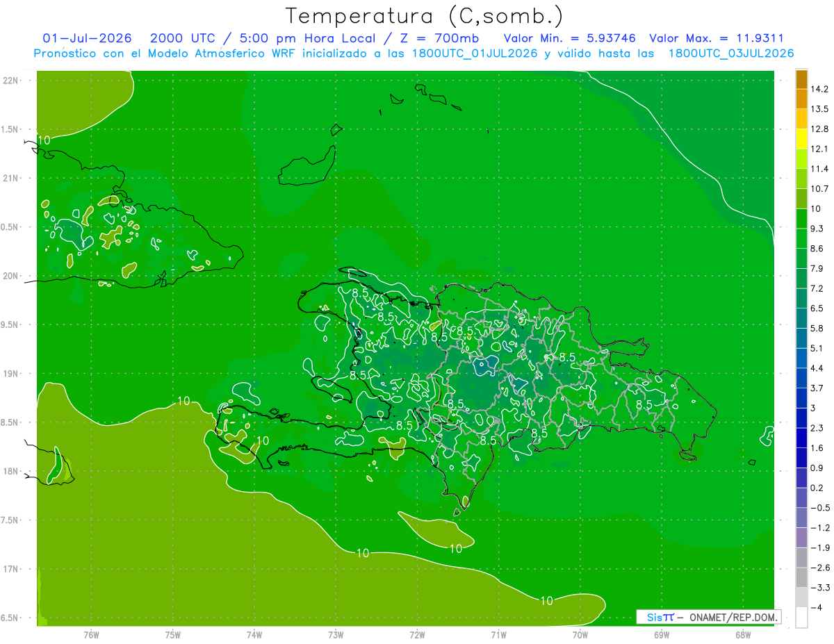The width and height of the screenshot is (834, 644).
Task: Pick the gray swatch between -2.6 and -3.3
Action: (801, 577)
